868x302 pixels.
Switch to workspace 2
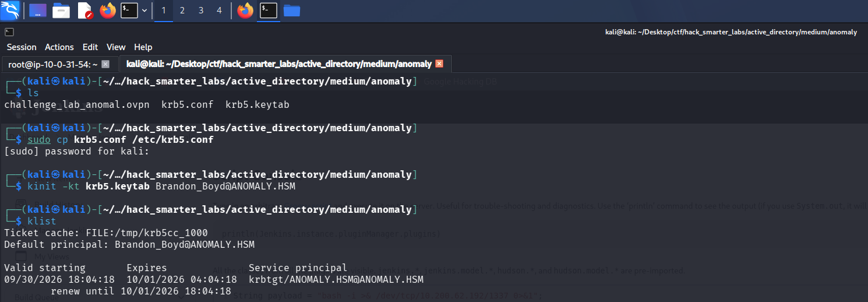pos(182,10)
